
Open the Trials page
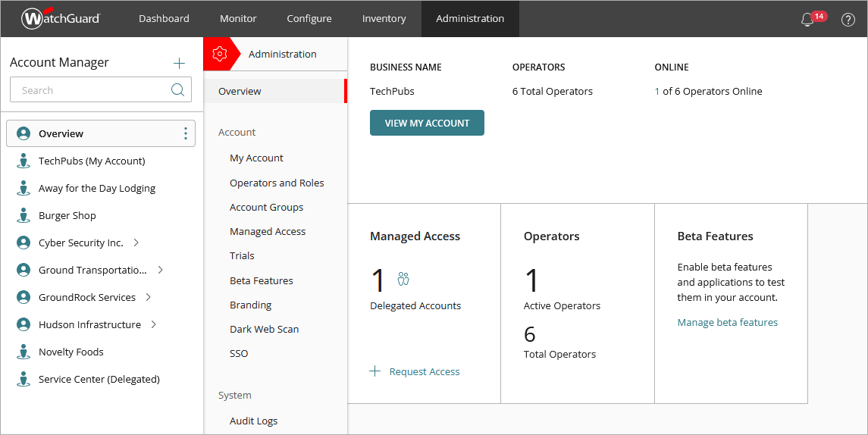[242, 255]
